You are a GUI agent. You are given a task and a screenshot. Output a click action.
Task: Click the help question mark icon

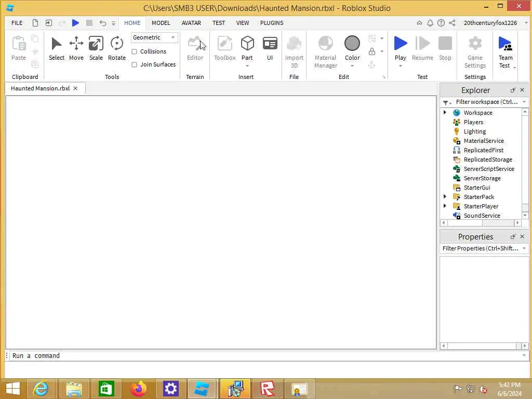[441, 23]
